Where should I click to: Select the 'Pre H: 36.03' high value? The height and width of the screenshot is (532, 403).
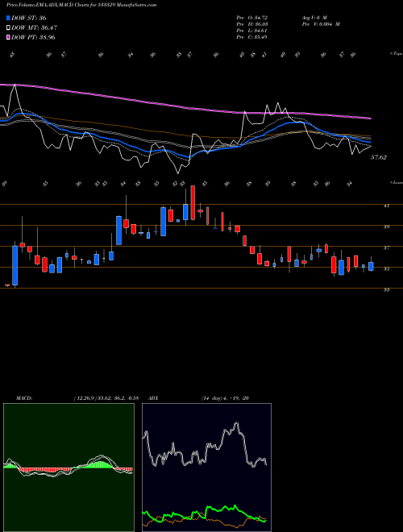(252, 23)
